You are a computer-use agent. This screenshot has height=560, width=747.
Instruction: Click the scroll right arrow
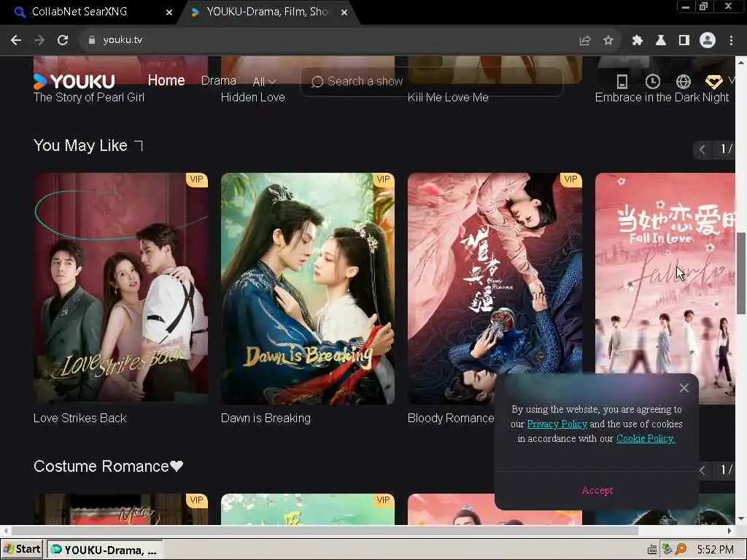[729, 531]
